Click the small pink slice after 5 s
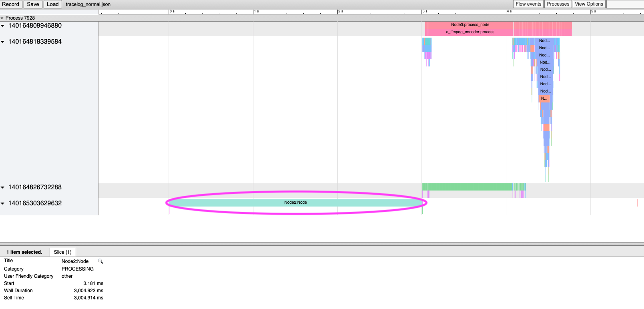Screen dimensions: 644x309 click(638, 203)
